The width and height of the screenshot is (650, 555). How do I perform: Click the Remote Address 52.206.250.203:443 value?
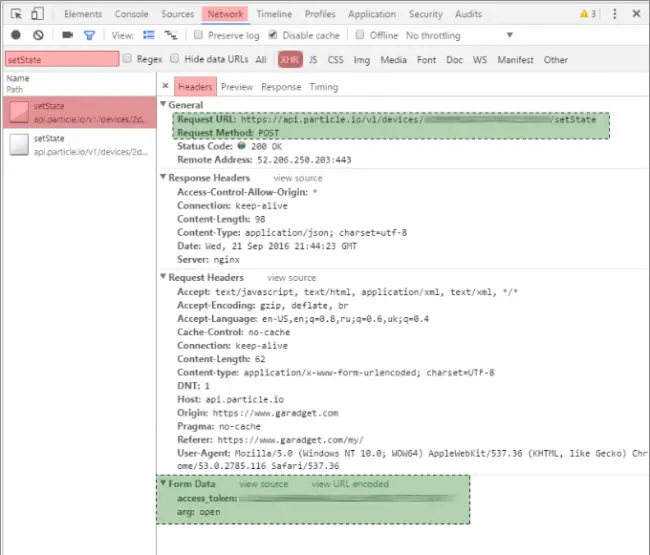tap(304, 160)
